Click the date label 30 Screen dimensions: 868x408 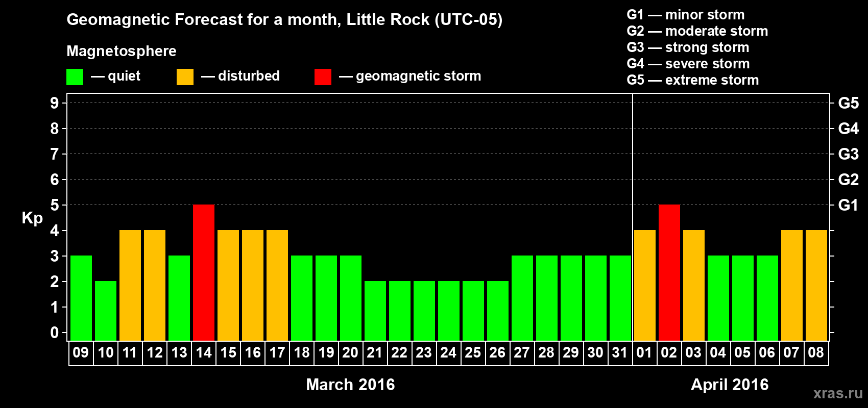tap(595, 353)
